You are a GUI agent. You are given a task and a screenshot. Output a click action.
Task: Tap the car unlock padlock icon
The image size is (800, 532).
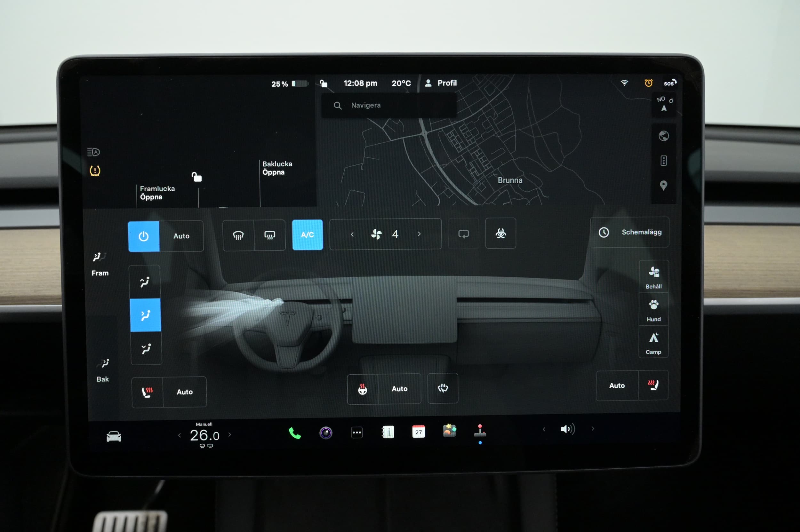pyautogui.click(x=196, y=177)
